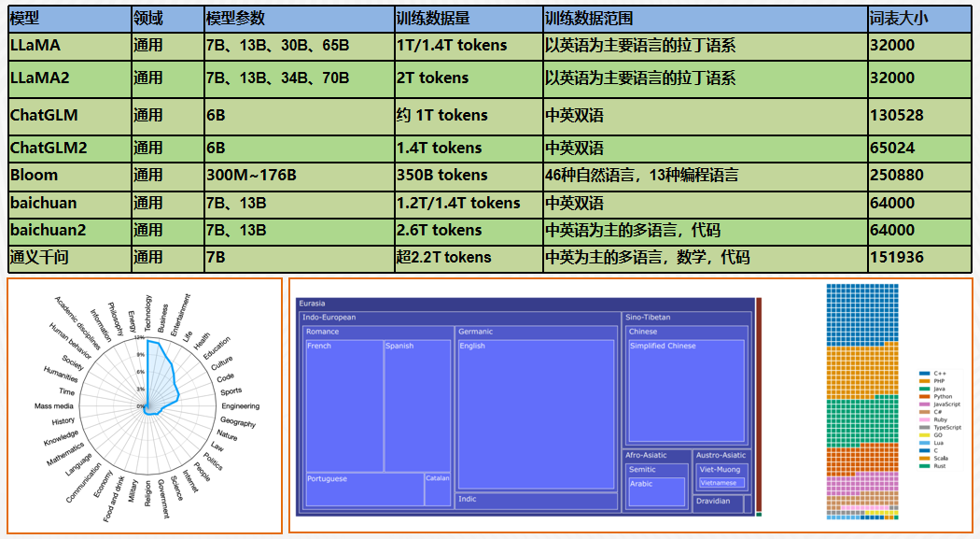Click the ChatGLM model name cell

(x=69, y=117)
